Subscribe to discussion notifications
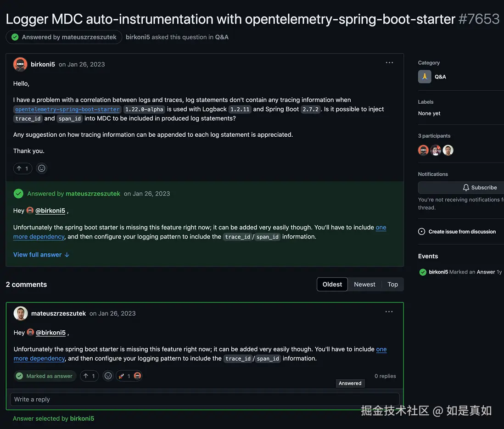The image size is (504, 429). click(x=461, y=188)
